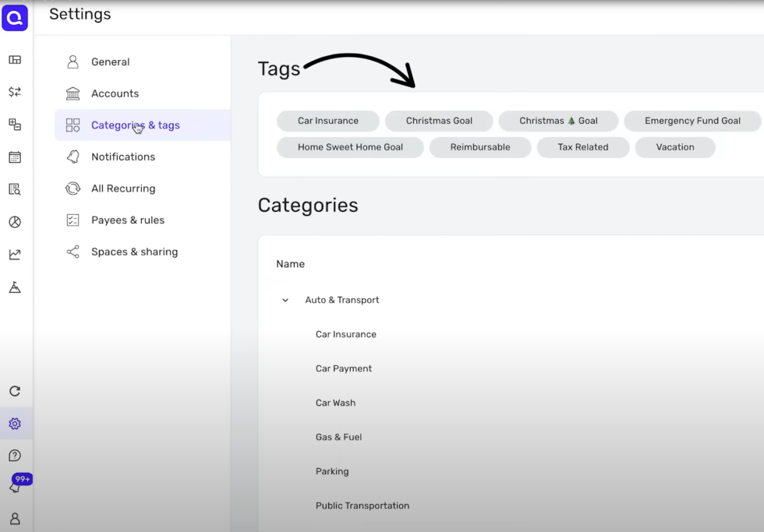The image size is (764, 532).
Task: Select the Tax Related tag chip
Action: pyautogui.click(x=582, y=147)
